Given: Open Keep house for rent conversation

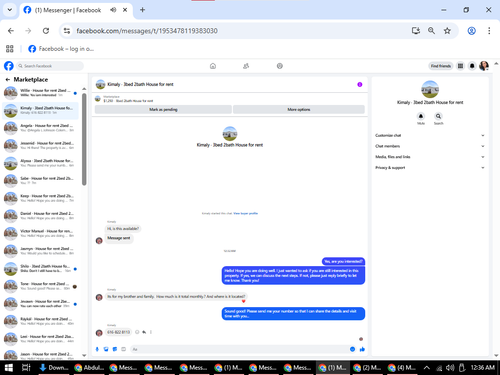Looking at the screenshot, I should [x=40, y=198].
